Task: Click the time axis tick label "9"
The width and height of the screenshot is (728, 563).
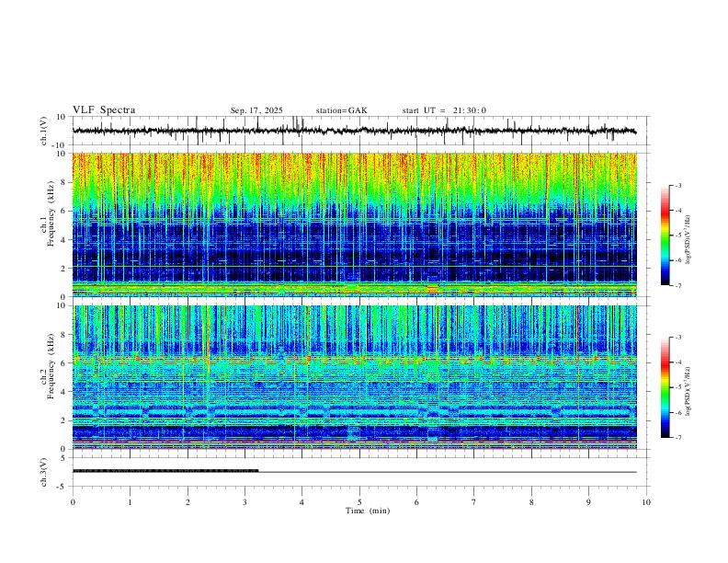Action: pos(588,502)
